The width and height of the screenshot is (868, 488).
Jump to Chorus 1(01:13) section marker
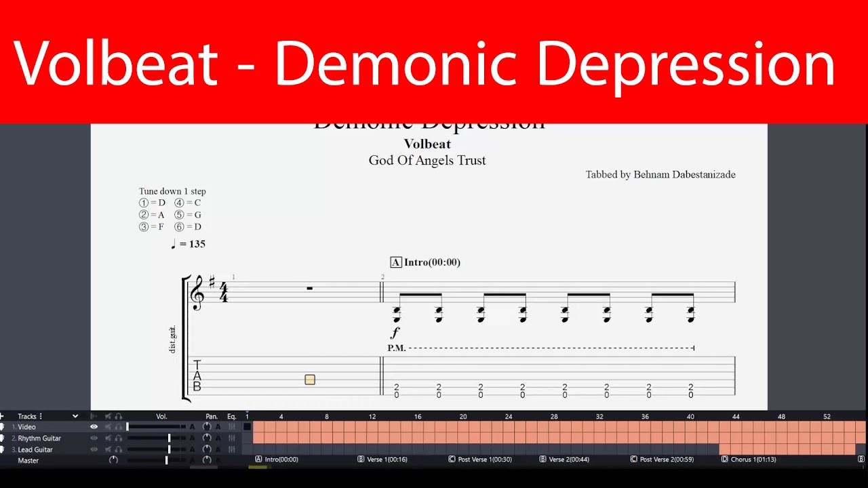pos(749,459)
